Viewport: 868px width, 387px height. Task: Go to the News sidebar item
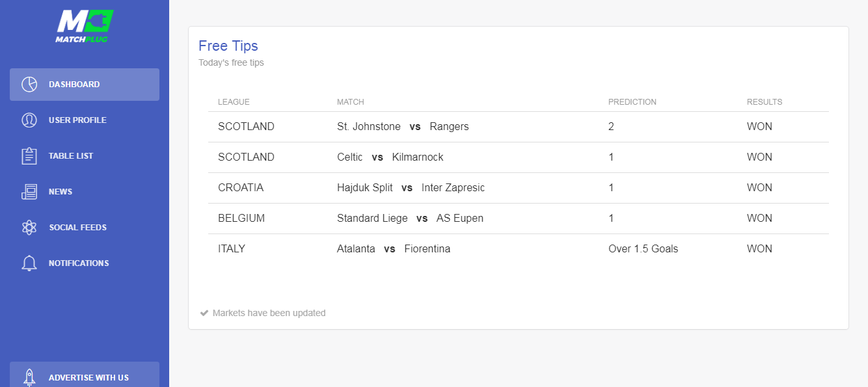tap(61, 192)
